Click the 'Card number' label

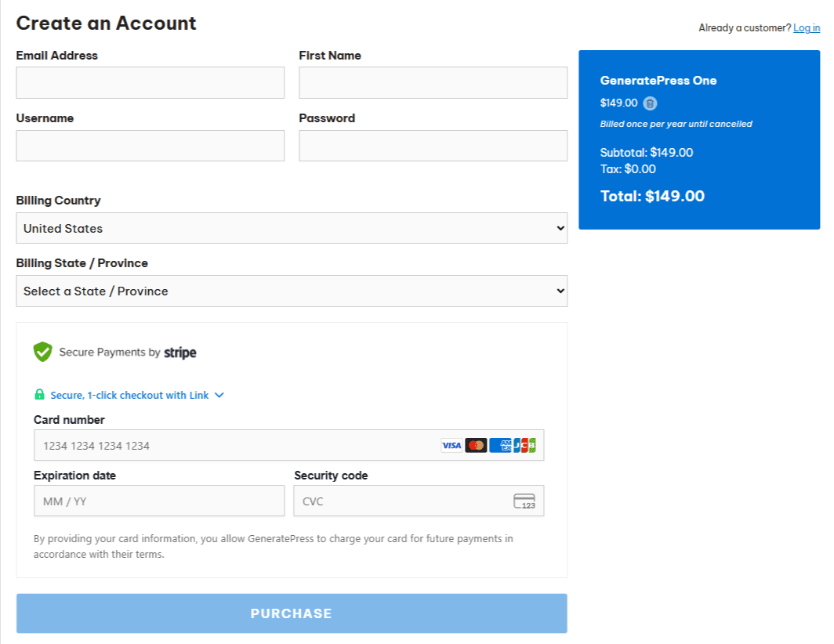tap(69, 420)
